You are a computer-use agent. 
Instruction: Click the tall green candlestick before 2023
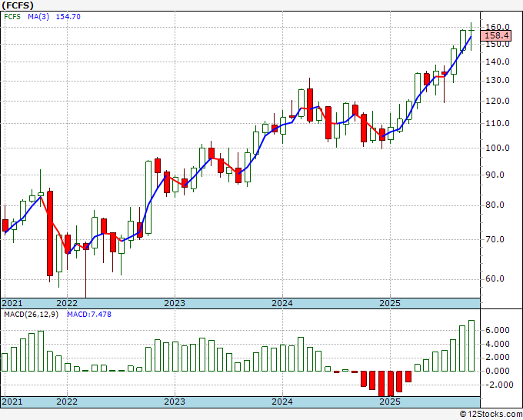(x=148, y=198)
